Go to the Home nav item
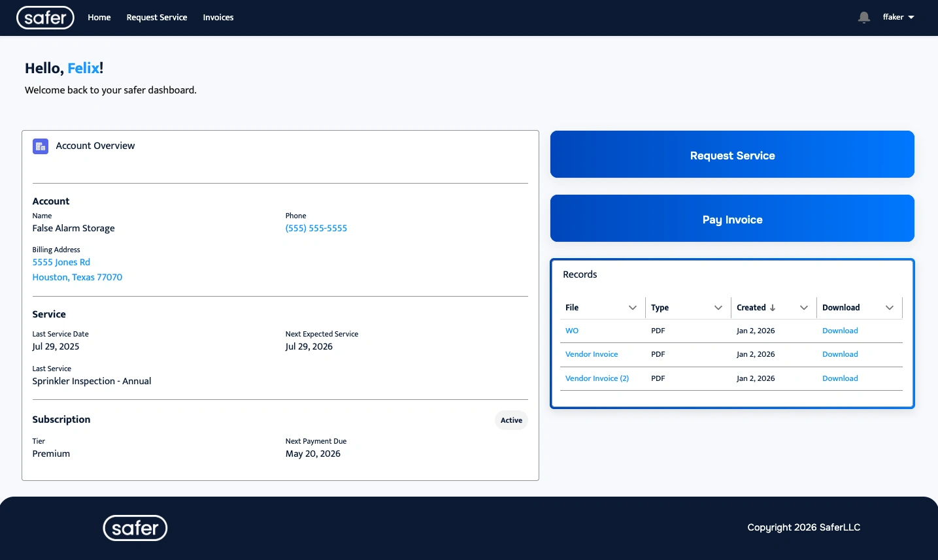 click(x=99, y=18)
